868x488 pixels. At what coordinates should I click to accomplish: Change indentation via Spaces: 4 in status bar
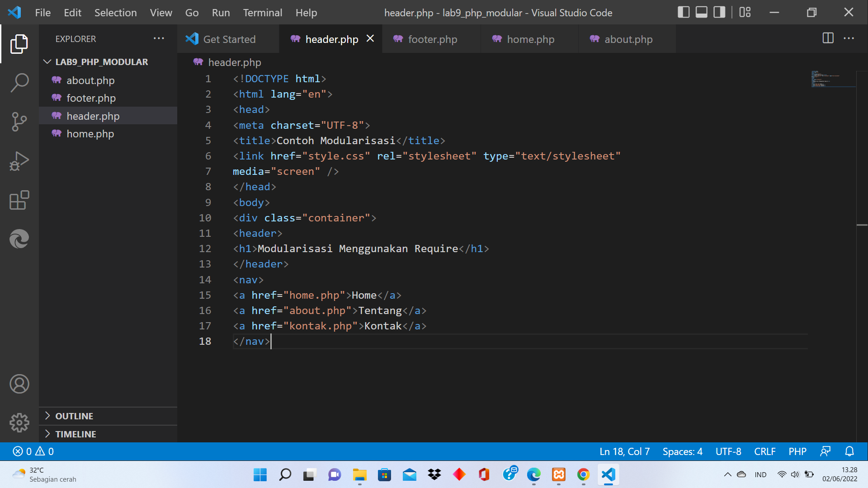[682, 451]
